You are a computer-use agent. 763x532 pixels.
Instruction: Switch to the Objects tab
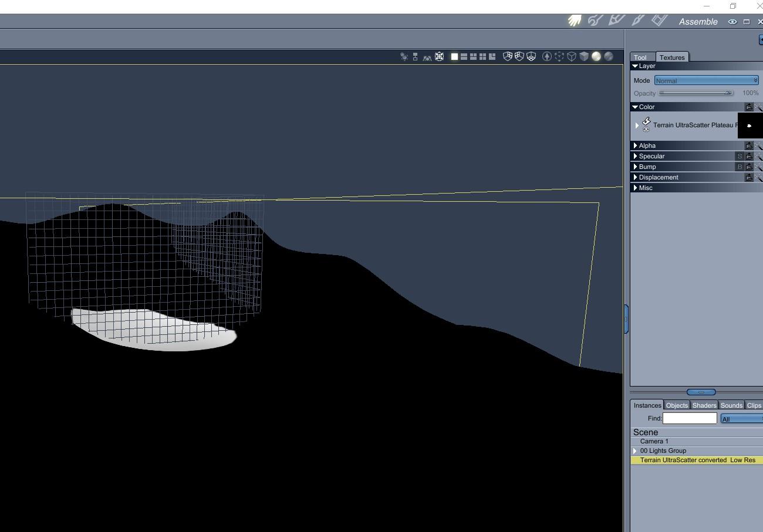tap(677, 405)
